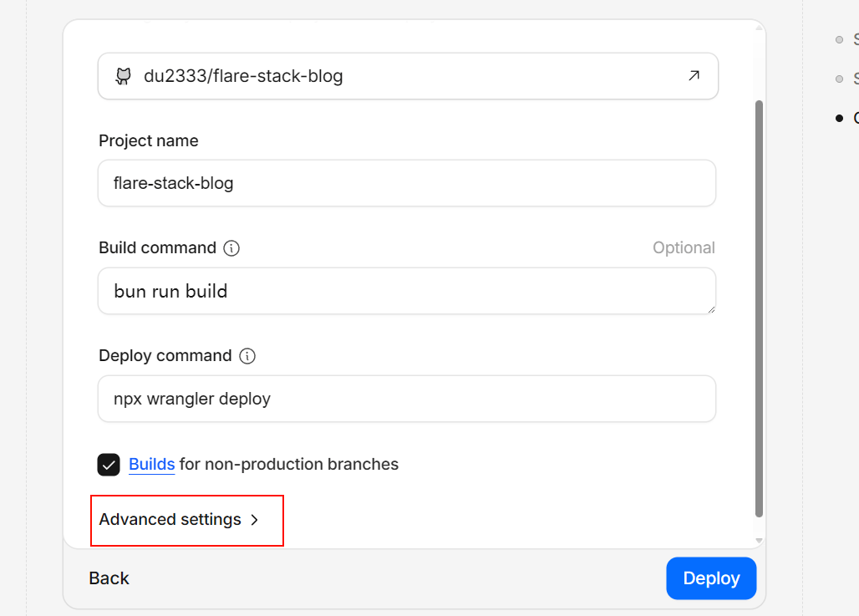Click into the Build command text area

click(406, 291)
